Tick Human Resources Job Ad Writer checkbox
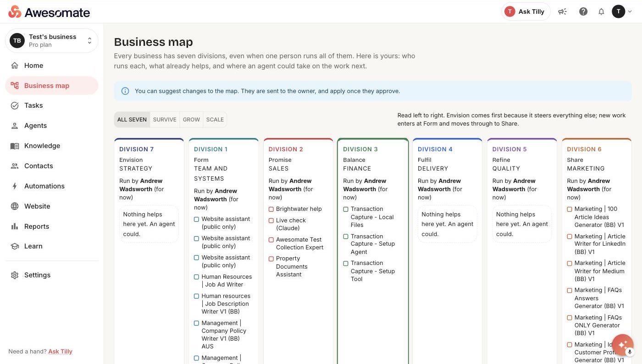This screenshot has width=642, height=364. [x=196, y=277]
